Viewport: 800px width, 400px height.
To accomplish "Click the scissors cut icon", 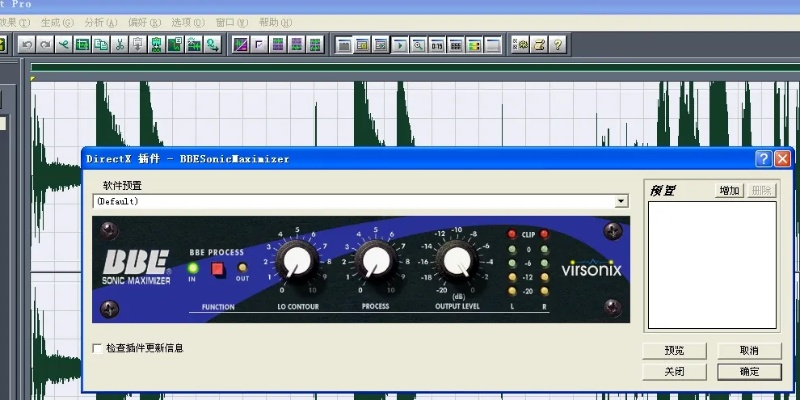I will pos(119,44).
